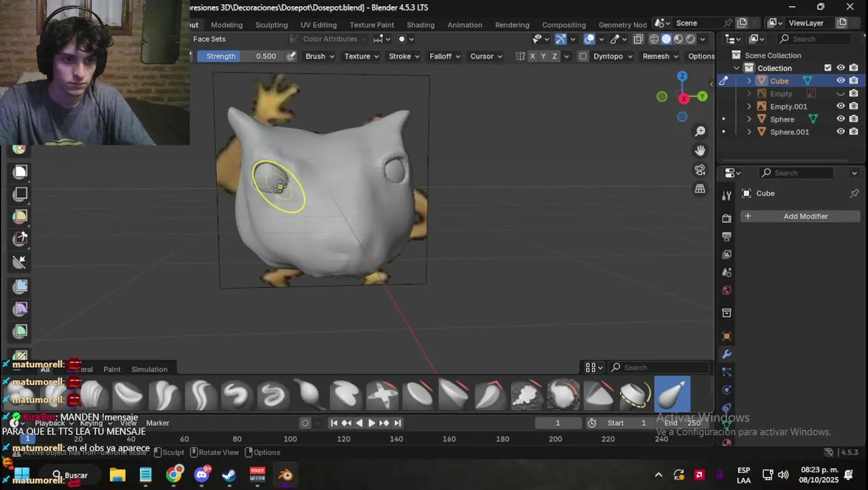Jump to the timeline start frame
The image size is (868, 490).
(x=334, y=423)
